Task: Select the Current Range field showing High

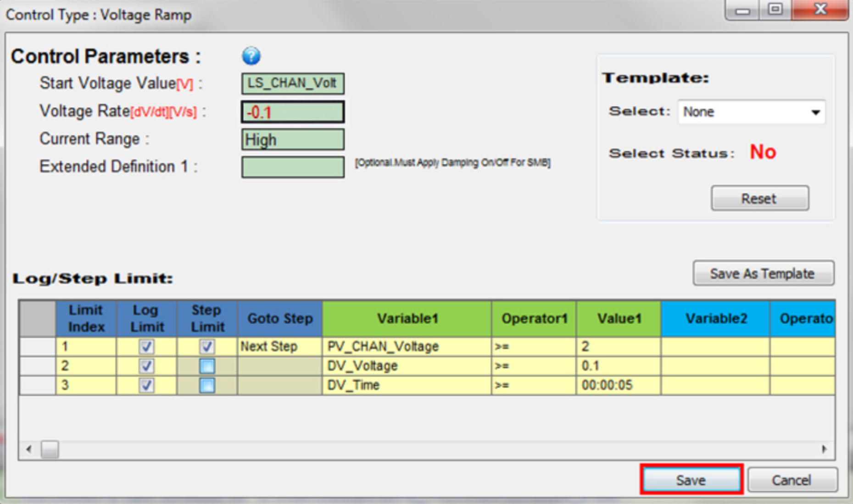Action: [292, 139]
